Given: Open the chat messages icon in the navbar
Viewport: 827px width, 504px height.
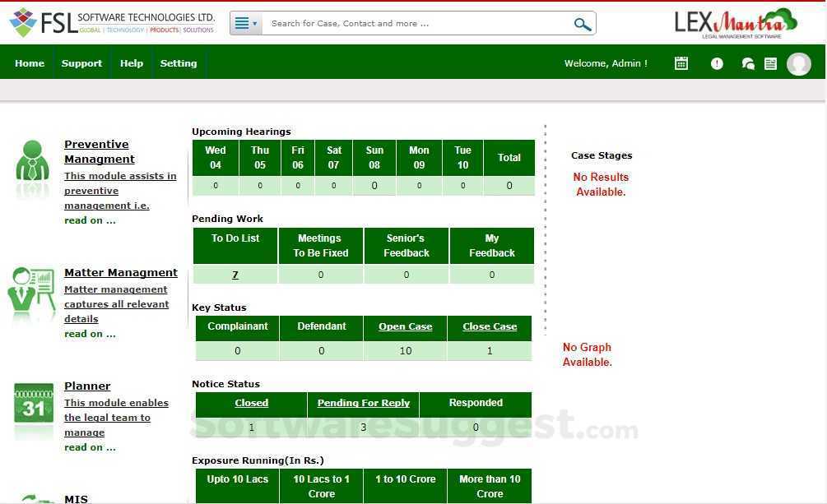Looking at the screenshot, I should pyautogui.click(x=747, y=62).
